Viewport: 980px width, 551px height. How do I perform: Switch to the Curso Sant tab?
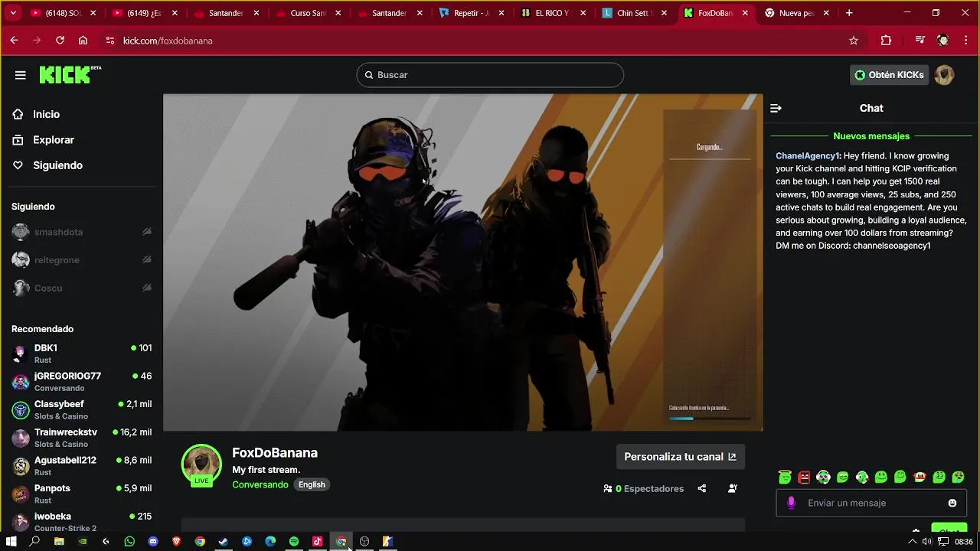tap(308, 13)
